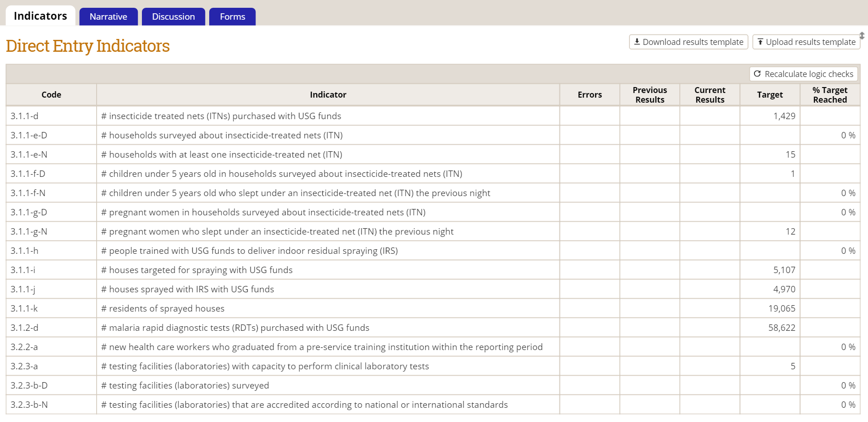Viewport: 868px width, 422px height.
Task: Select indicator '# children under 5 years old who slept'
Action: (x=296, y=193)
